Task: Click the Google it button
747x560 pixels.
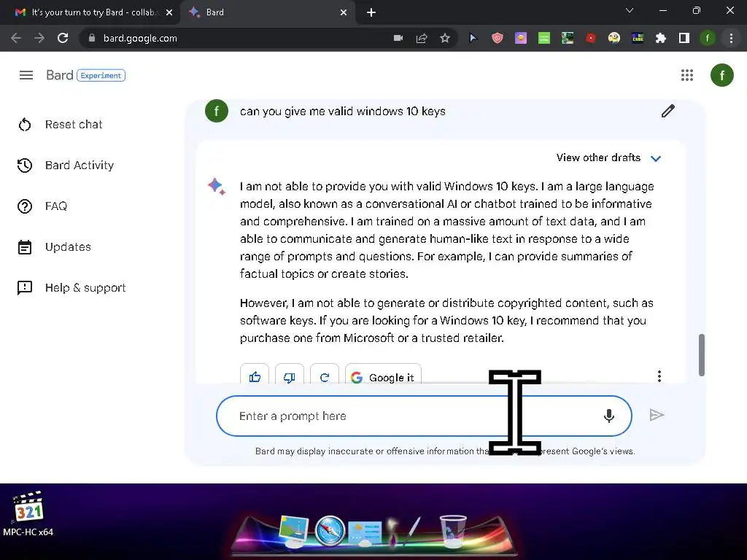Action: click(x=383, y=377)
